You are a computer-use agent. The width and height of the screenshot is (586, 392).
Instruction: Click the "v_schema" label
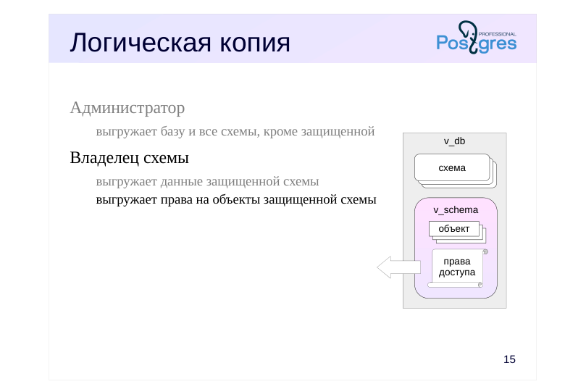(x=456, y=210)
